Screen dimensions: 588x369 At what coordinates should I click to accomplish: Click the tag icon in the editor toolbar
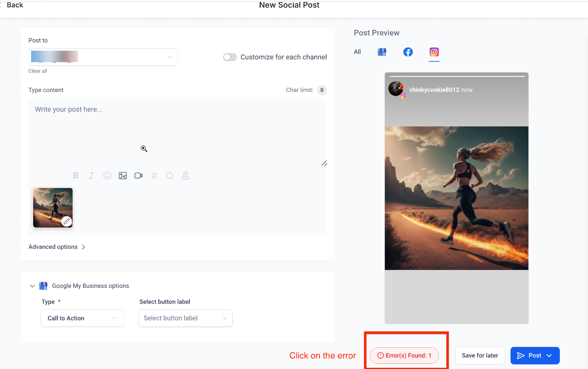[170, 175]
